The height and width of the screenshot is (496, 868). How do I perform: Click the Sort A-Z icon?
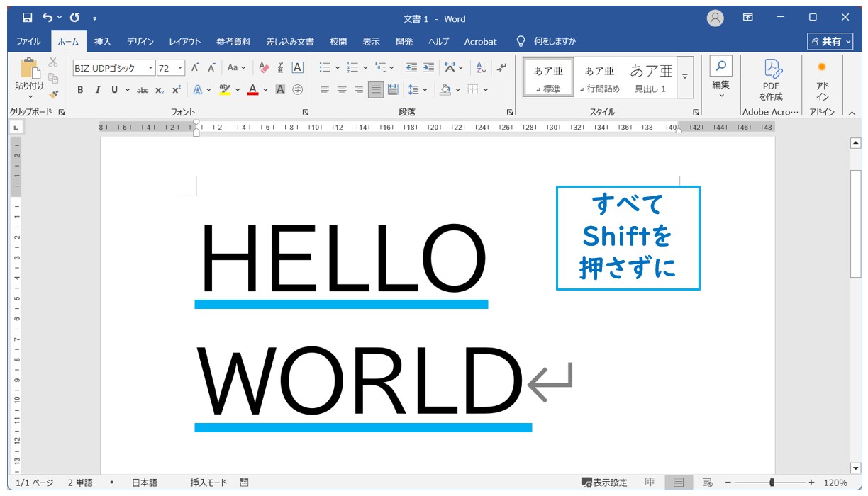(482, 68)
